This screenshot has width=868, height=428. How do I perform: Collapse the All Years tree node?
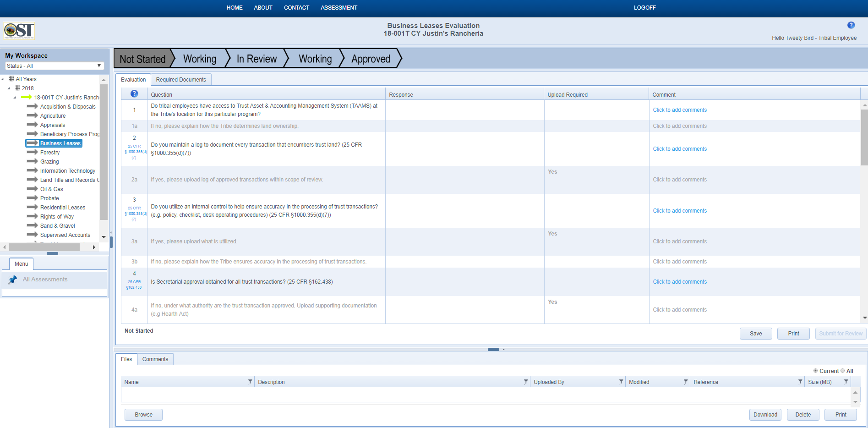click(x=3, y=79)
